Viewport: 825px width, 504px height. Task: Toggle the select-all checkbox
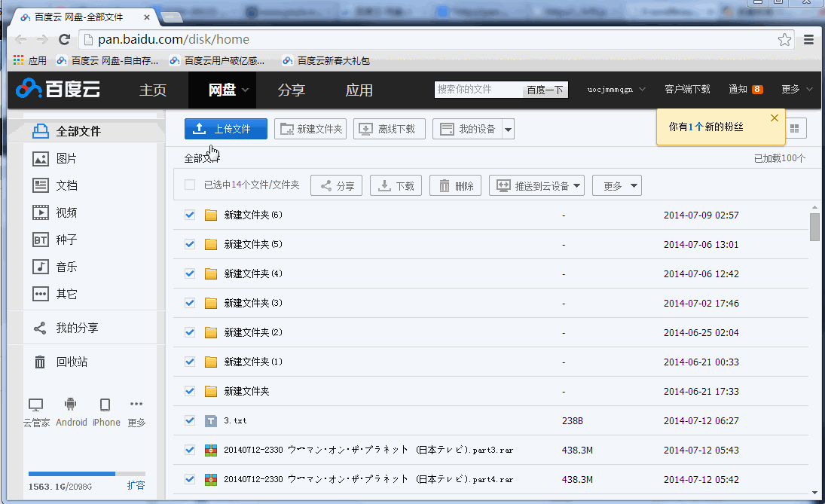click(190, 185)
